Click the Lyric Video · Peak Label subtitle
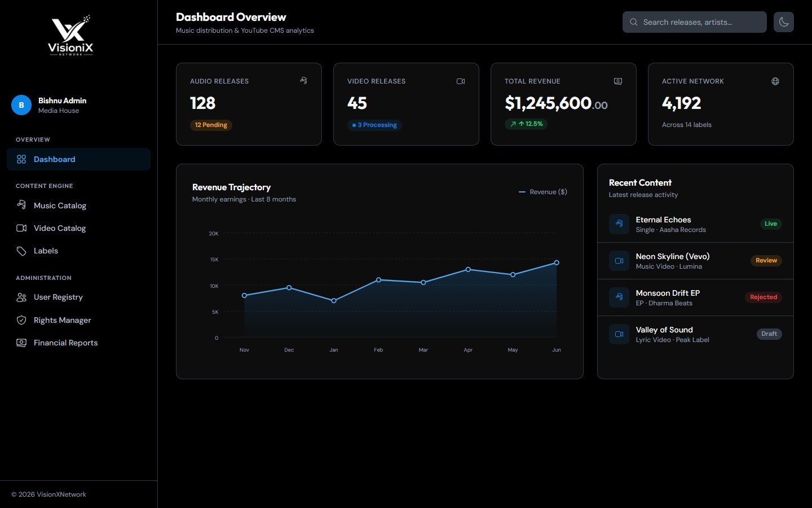Screen dimensions: 812x508 (x=673, y=340)
